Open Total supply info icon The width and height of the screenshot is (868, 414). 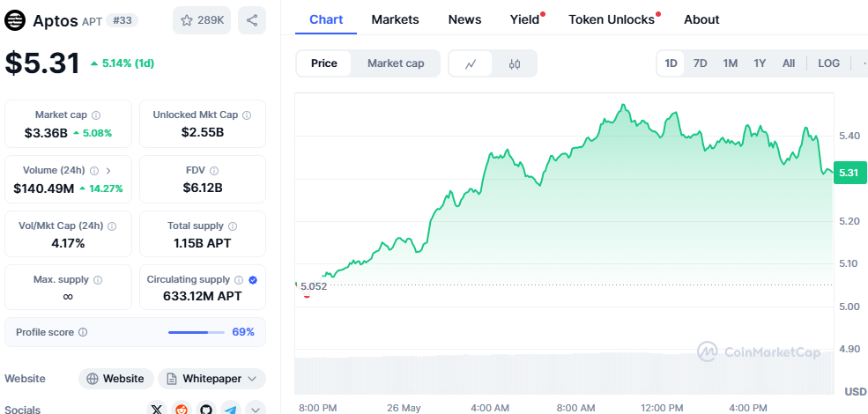[x=233, y=225]
